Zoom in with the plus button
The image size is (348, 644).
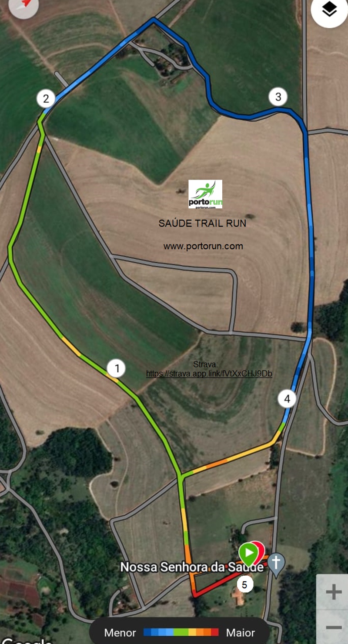[x=333, y=592]
